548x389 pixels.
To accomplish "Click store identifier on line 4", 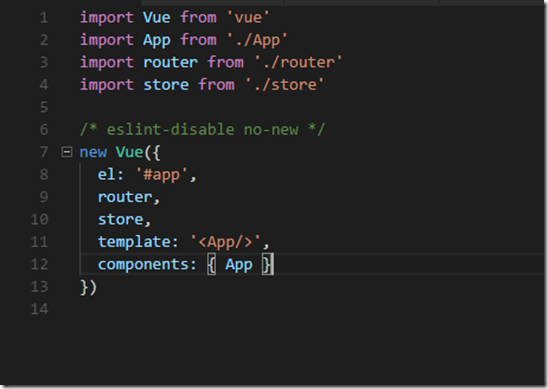I will coord(166,85).
